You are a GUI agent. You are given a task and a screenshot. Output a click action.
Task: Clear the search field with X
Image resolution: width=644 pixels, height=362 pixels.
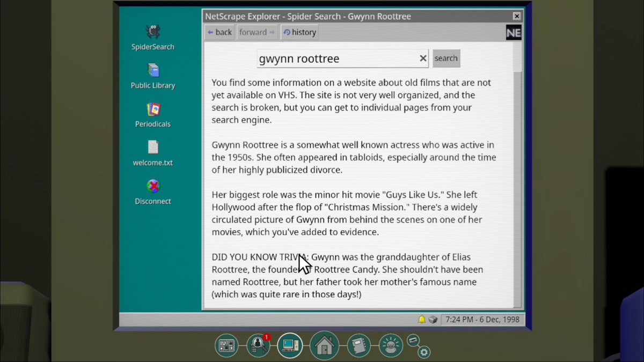point(423,58)
